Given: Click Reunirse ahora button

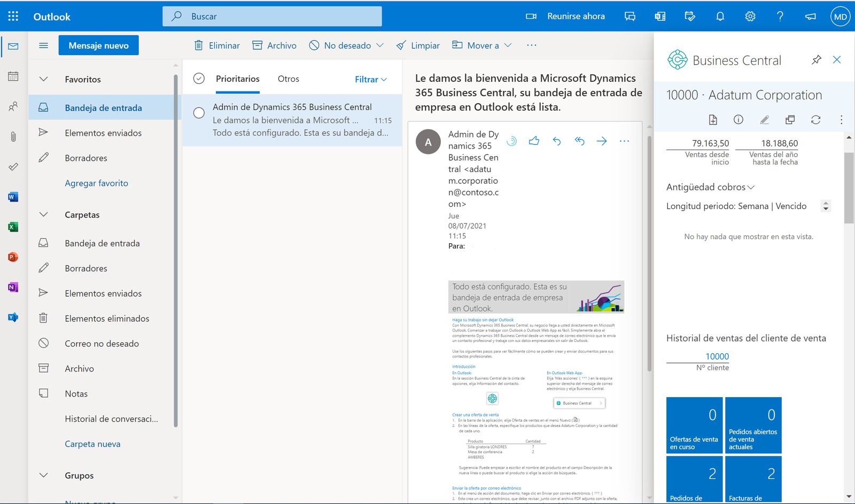Looking at the screenshot, I should click(x=565, y=16).
